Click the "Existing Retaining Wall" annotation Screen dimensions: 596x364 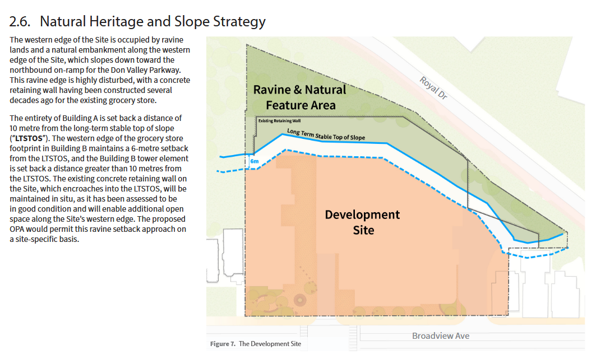tap(279, 120)
